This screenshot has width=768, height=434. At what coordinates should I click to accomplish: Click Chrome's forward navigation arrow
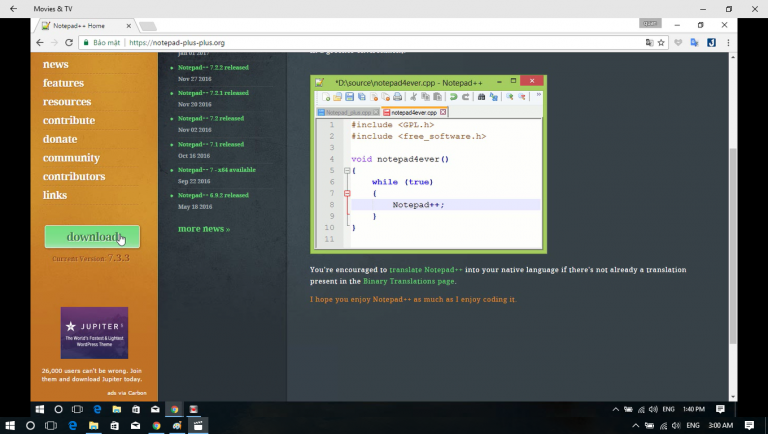54,43
